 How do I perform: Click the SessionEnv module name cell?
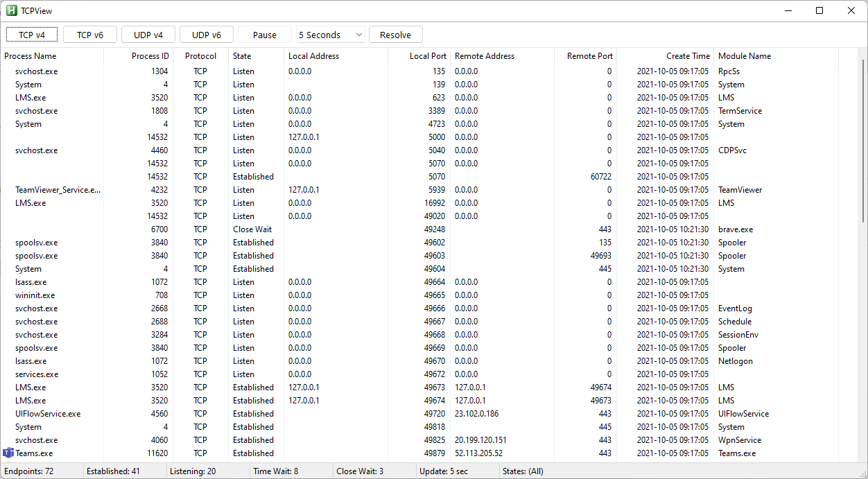point(740,335)
